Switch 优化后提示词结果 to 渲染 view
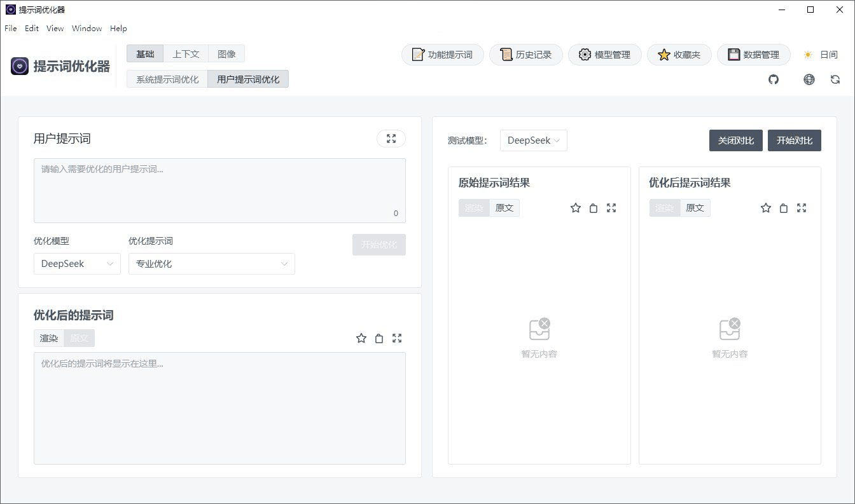Viewport: 855px width, 504px height. pos(664,208)
